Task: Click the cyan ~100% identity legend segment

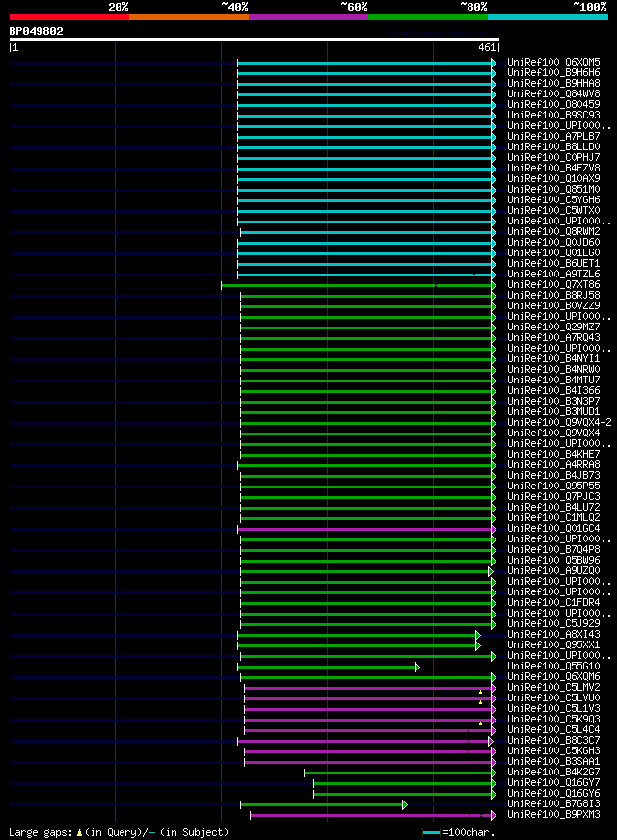Action: (548, 17)
